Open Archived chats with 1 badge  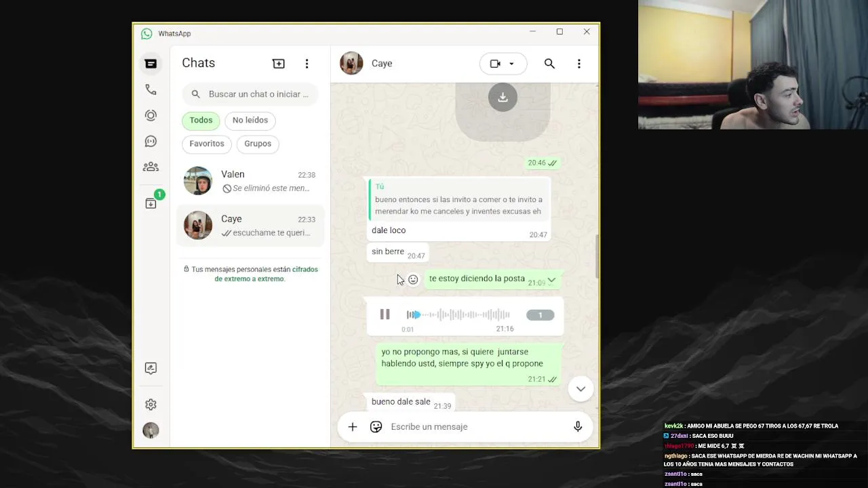coord(151,203)
